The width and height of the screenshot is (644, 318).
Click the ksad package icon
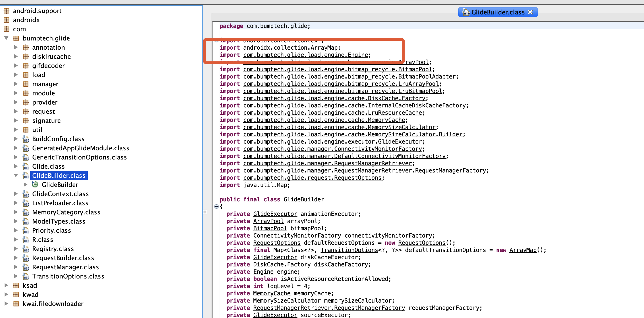coord(16,285)
